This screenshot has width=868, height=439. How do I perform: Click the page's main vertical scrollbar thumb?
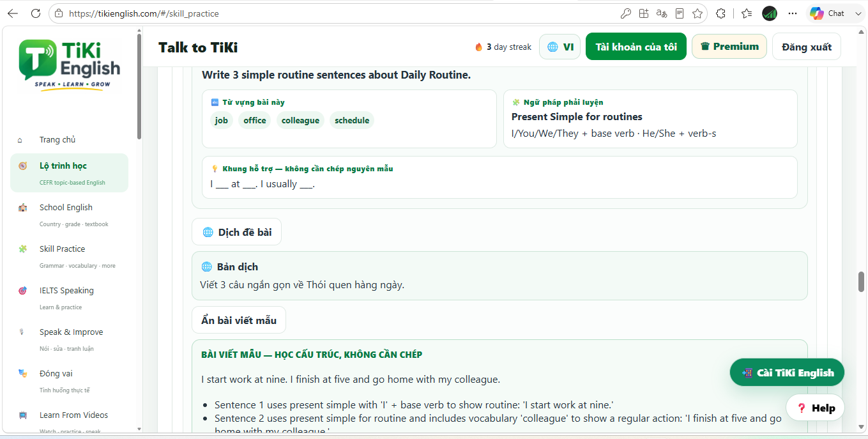coord(861,282)
